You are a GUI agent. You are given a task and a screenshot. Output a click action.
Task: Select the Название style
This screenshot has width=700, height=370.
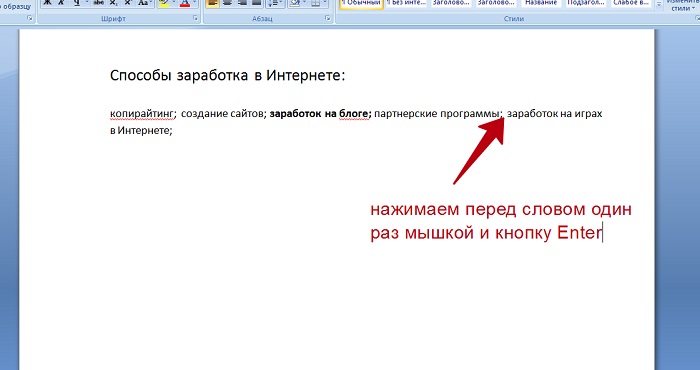point(541,4)
